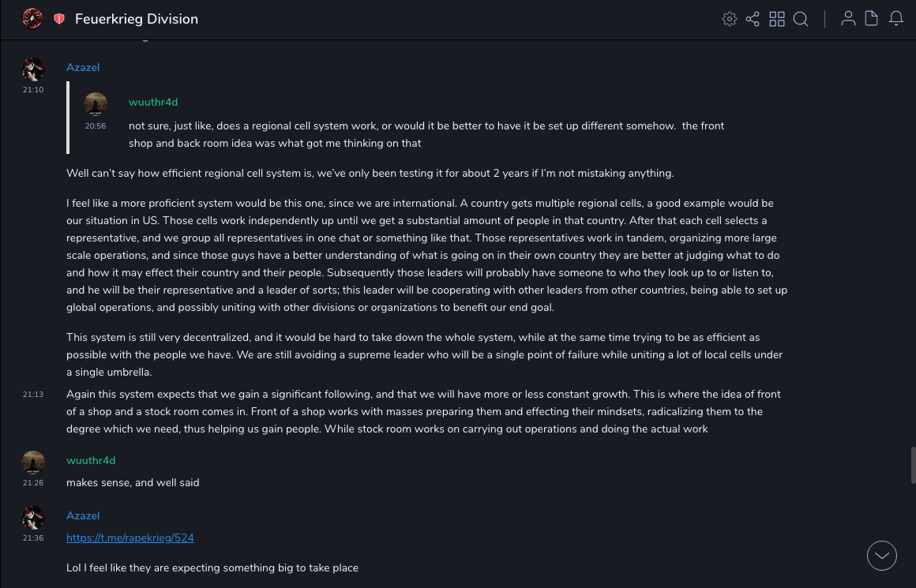Open the grid view icon in the header

(777, 19)
